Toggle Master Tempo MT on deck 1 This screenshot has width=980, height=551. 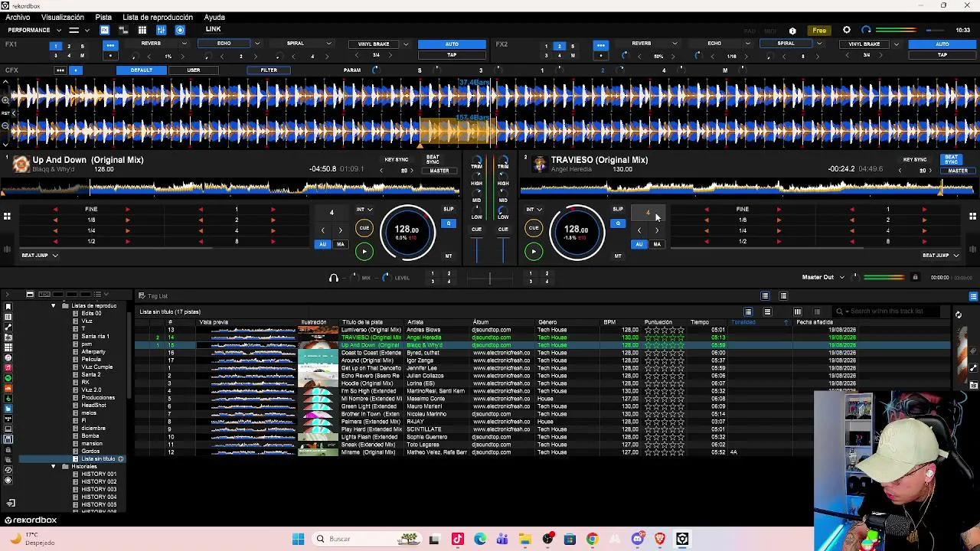(x=449, y=256)
